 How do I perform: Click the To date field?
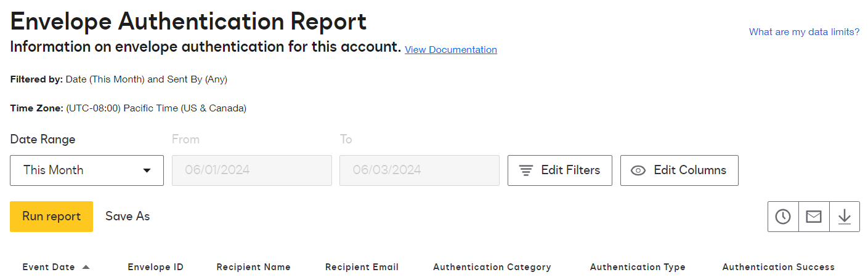(x=420, y=170)
